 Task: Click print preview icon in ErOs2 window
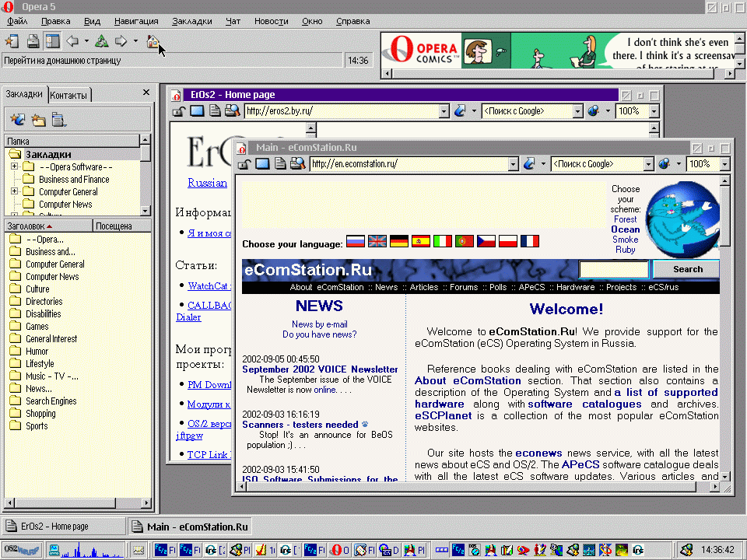[232, 111]
